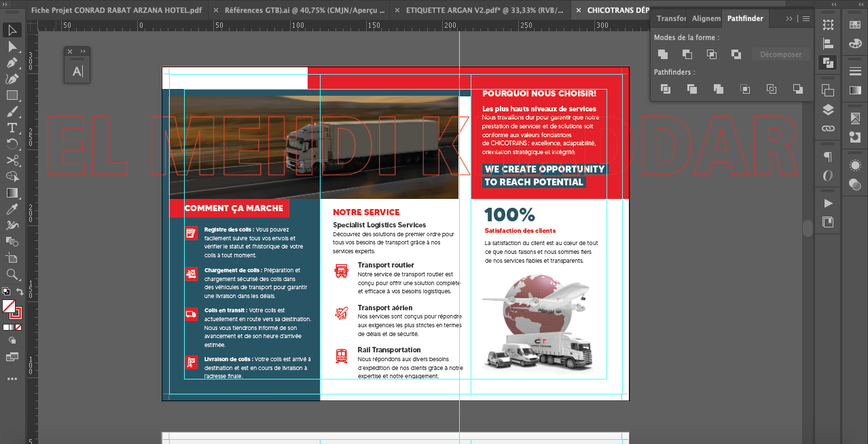Viewport: 868px width, 444px height.
Task: Set color to None in toolbar
Action: coord(18,327)
